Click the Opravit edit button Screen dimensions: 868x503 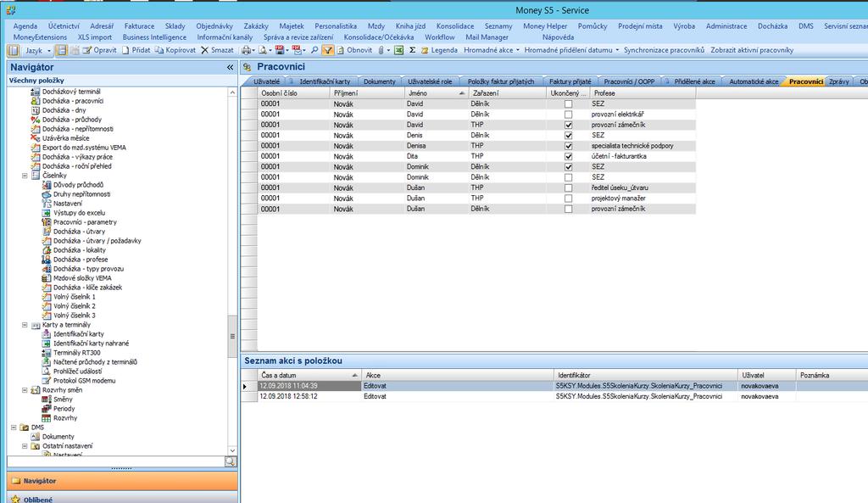100,50
